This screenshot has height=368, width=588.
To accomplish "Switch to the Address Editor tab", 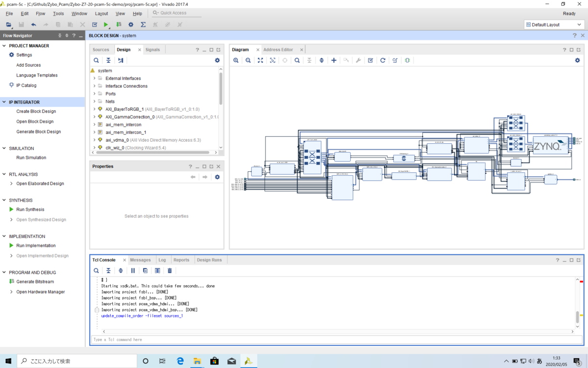I will pos(278,50).
